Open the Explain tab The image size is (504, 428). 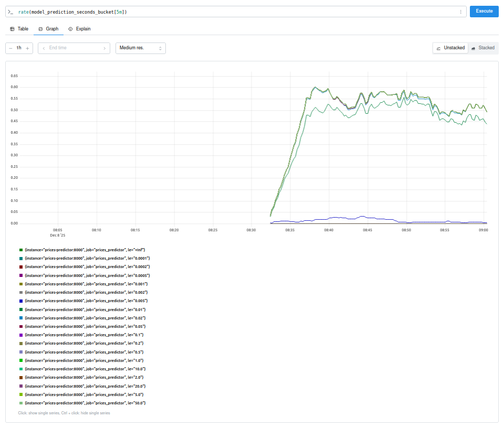pyautogui.click(x=79, y=29)
